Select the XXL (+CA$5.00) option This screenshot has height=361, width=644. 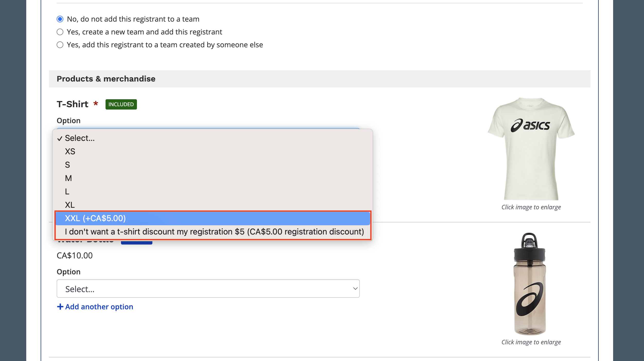tap(95, 218)
